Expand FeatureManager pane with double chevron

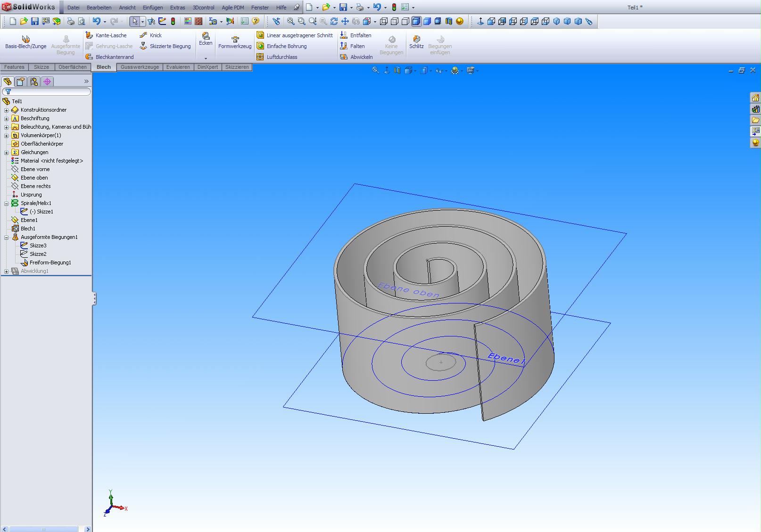pyautogui.click(x=86, y=82)
